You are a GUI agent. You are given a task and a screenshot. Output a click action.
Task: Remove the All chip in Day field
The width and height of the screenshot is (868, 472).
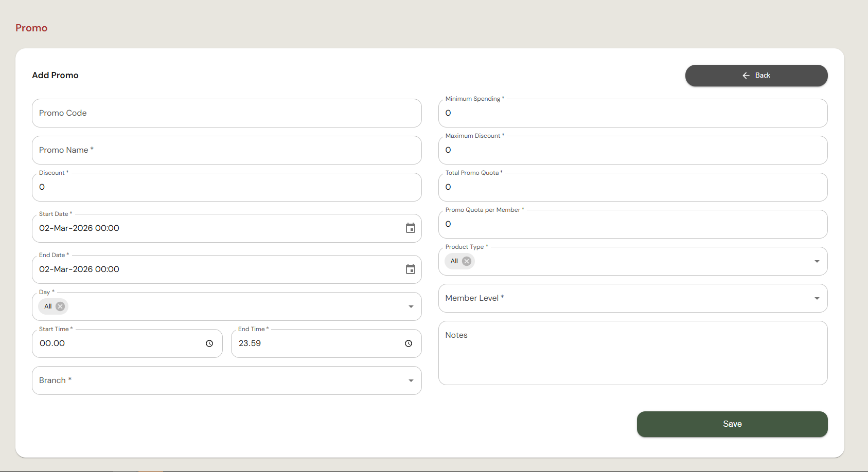click(60, 306)
